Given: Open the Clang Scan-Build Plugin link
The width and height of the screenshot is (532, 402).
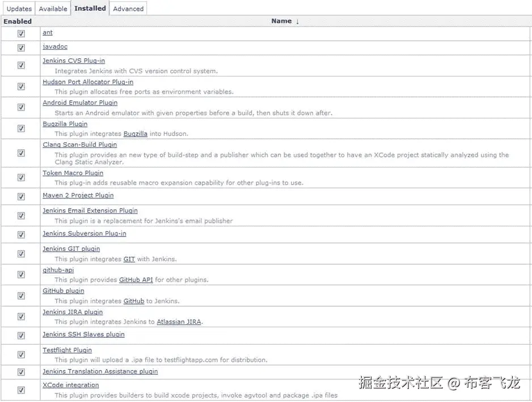Looking at the screenshot, I should click(80, 145).
